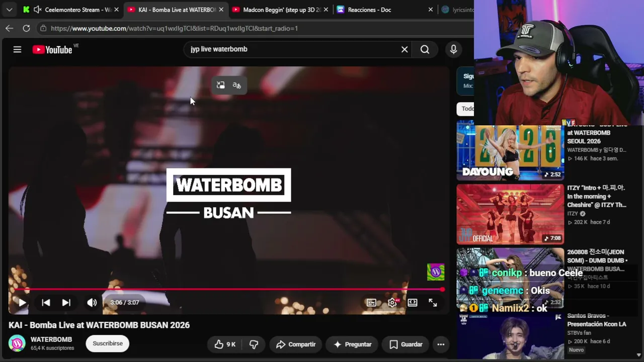644x362 pixels.
Task: Enter fullscreen video mode
Action: 433,303
